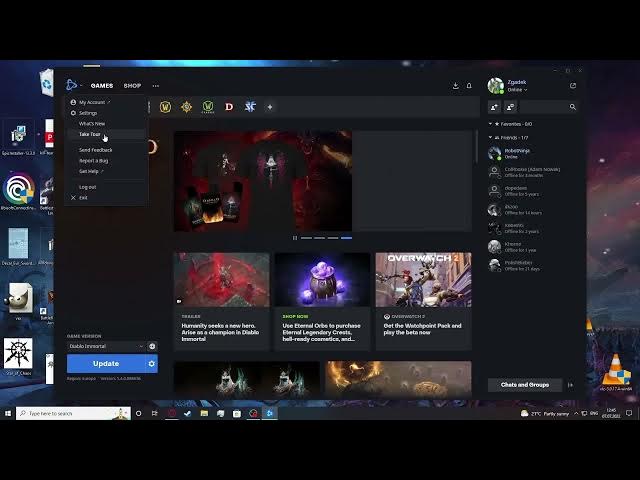The height and width of the screenshot is (480, 640).
Task: Select the online friend at top of list
Action: pyautogui.click(x=531, y=153)
